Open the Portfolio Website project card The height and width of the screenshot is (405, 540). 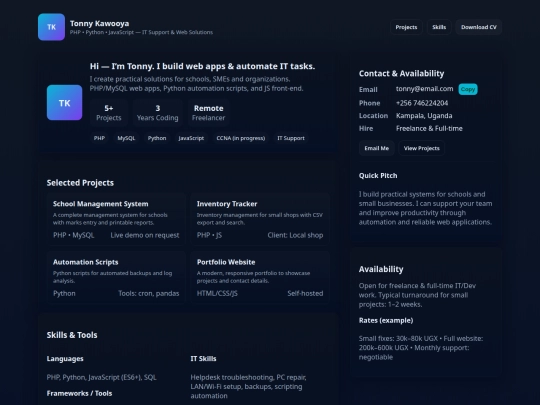[x=260, y=278]
